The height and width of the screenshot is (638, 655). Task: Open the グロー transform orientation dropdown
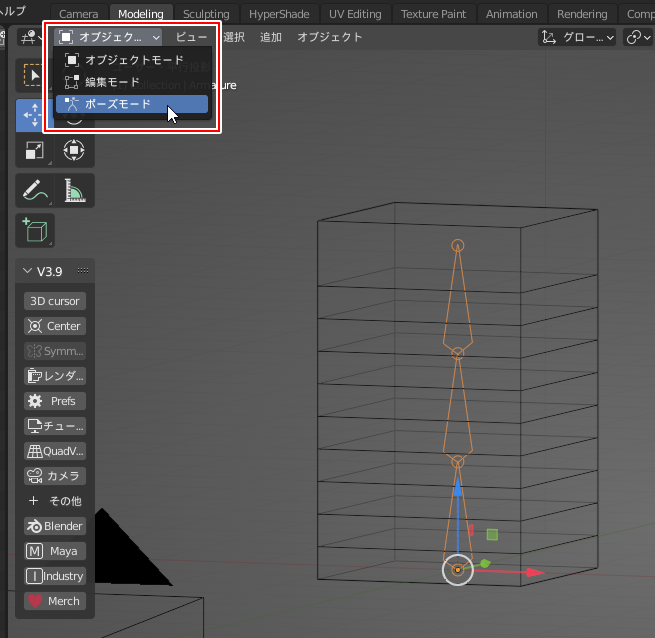tap(578, 37)
